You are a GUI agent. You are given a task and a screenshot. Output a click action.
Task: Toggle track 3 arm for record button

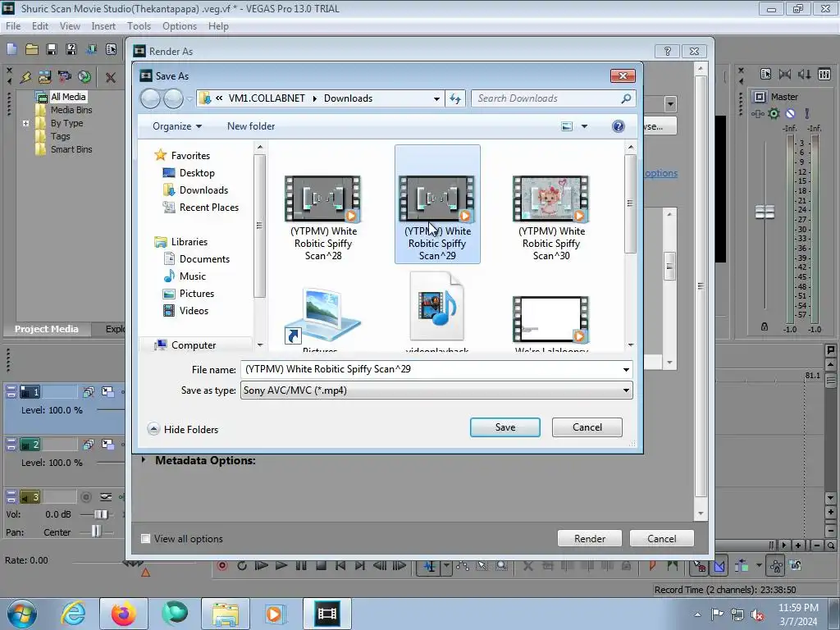coord(85,497)
